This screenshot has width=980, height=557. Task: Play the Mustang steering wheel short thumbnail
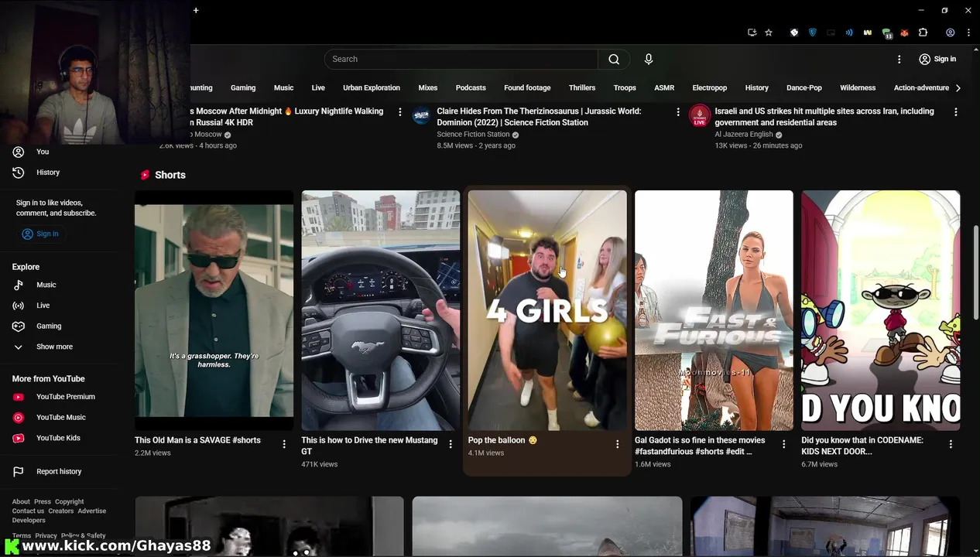[380, 310]
